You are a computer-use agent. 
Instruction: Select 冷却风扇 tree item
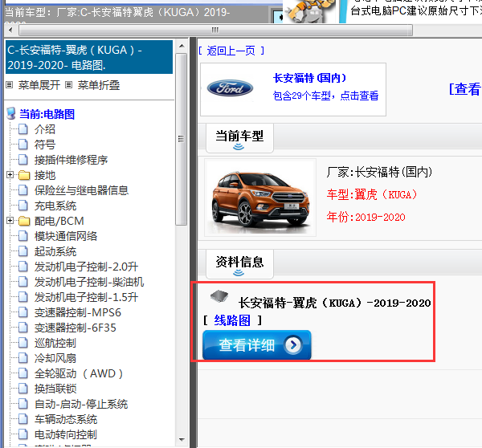pos(55,358)
